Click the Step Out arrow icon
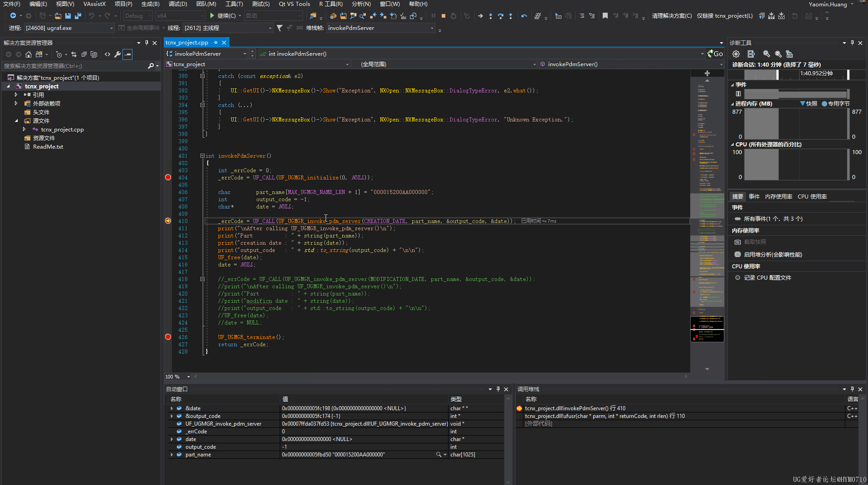The height and width of the screenshot is (485, 868). pos(511,16)
